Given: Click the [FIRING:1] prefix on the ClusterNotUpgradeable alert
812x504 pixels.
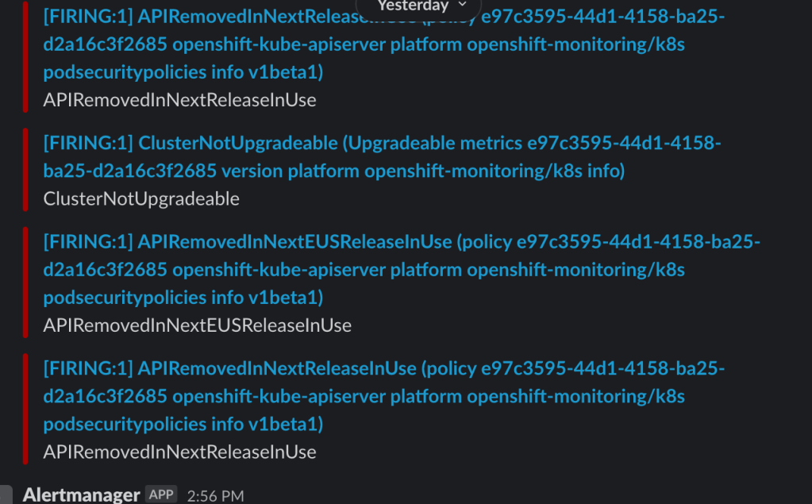Looking at the screenshot, I should coord(87,144).
